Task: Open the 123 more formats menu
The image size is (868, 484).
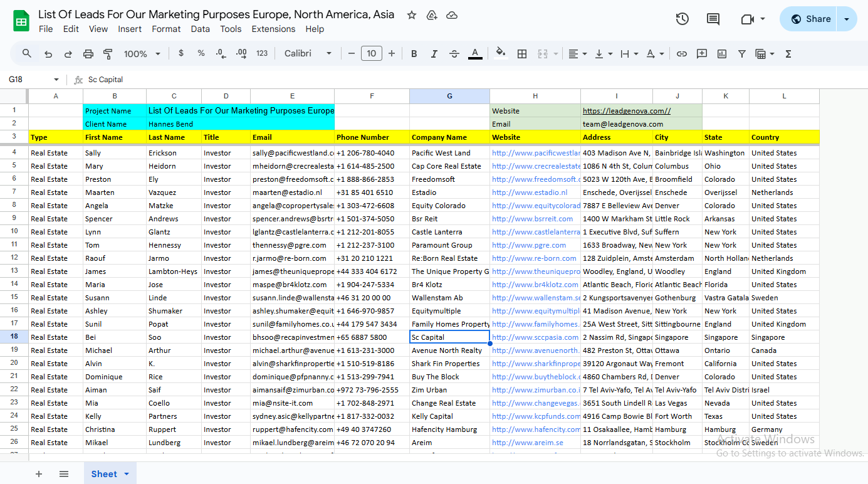Action: click(x=262, y=54)
